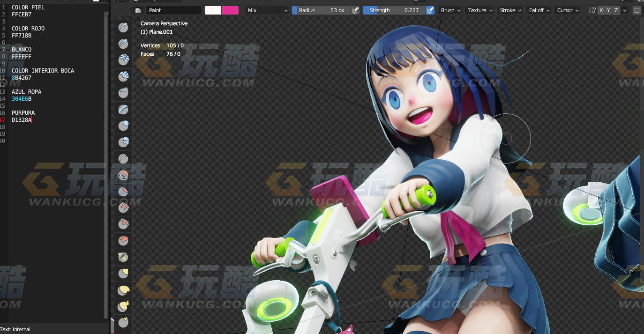Select the Draw Sharp brush
Image resolution: width=644 pixels, height=334 pixels.
(x=123, y=44)
